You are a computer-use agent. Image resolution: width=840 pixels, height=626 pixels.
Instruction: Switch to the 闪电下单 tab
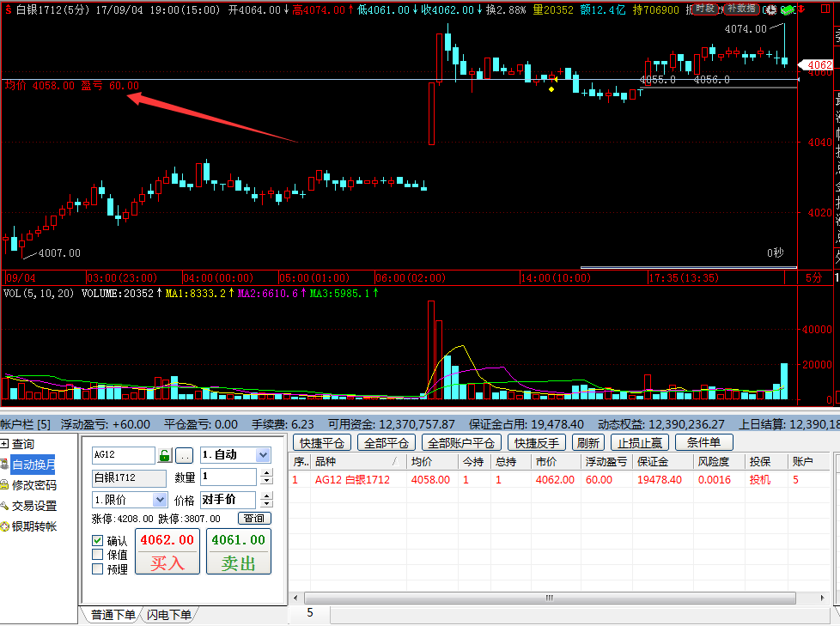coord(169,615)
